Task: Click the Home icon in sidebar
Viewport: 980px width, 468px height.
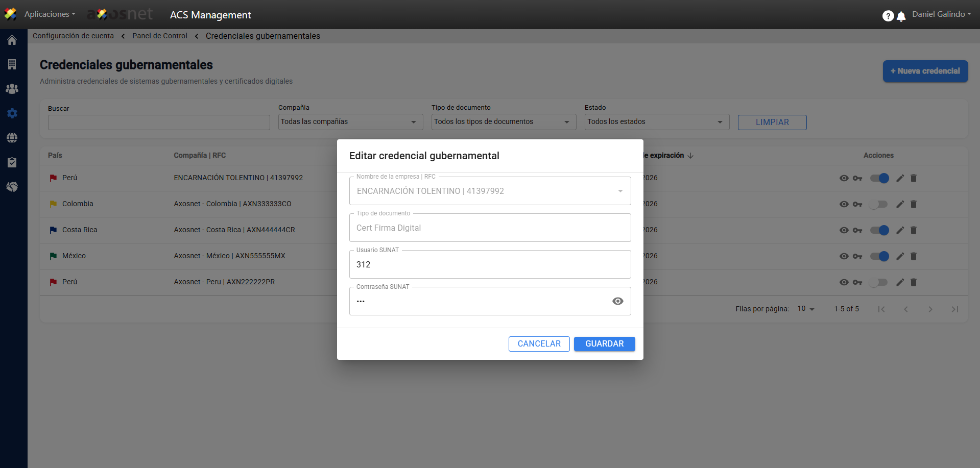Action: (x=12, y=40)
